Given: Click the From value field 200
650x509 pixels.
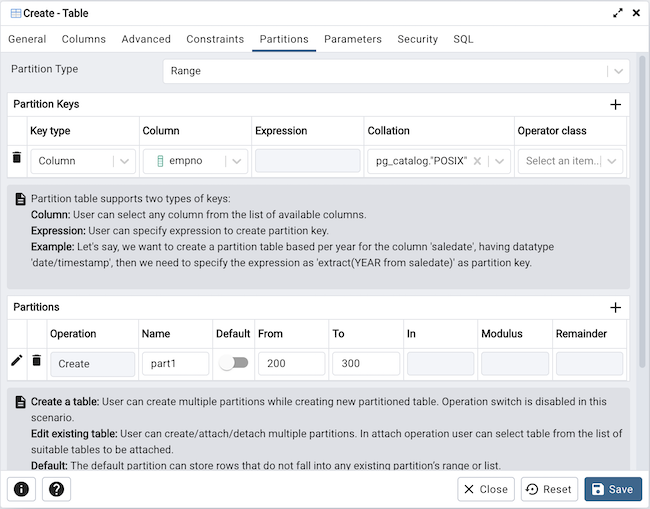Looking at the screenshot, I should pos(291,364).
